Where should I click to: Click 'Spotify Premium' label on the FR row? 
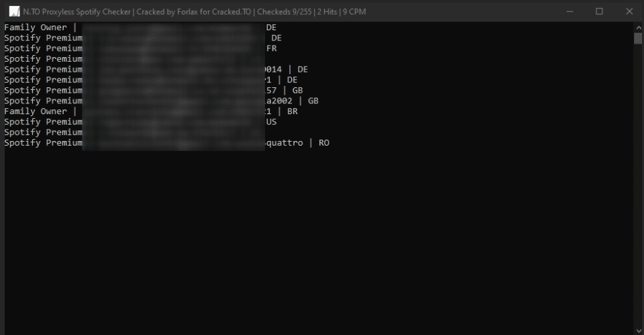(43, 48)
